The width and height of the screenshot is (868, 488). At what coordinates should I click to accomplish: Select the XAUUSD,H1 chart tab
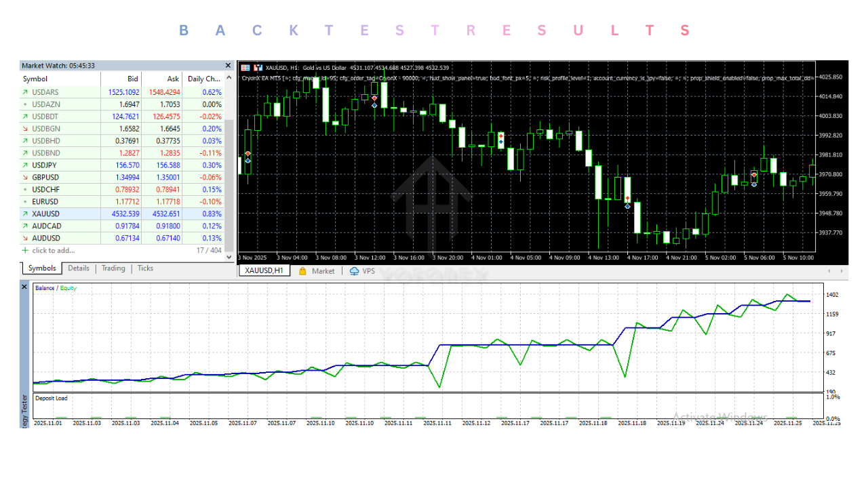pos(265,271)
